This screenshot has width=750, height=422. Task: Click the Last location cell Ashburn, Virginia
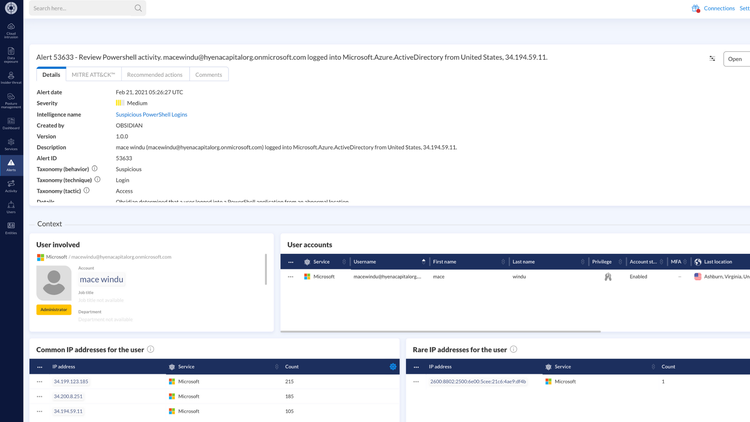[x=722, y=277]
